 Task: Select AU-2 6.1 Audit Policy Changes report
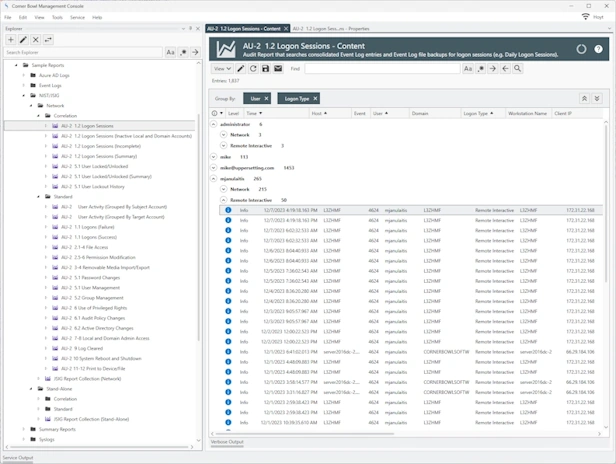click(93, 318)
